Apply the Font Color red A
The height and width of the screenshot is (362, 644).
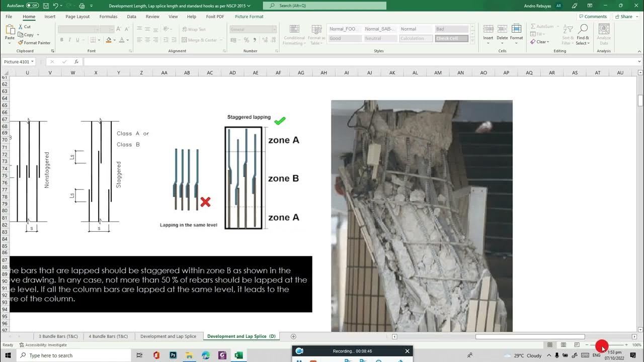tap(122, 40)
